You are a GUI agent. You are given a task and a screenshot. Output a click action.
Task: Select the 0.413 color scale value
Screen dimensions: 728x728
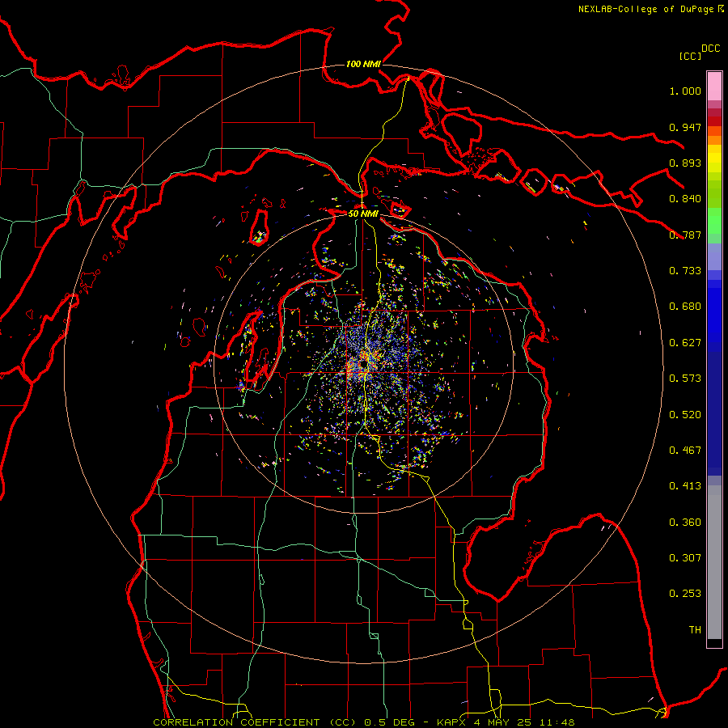tap(685, 486)
